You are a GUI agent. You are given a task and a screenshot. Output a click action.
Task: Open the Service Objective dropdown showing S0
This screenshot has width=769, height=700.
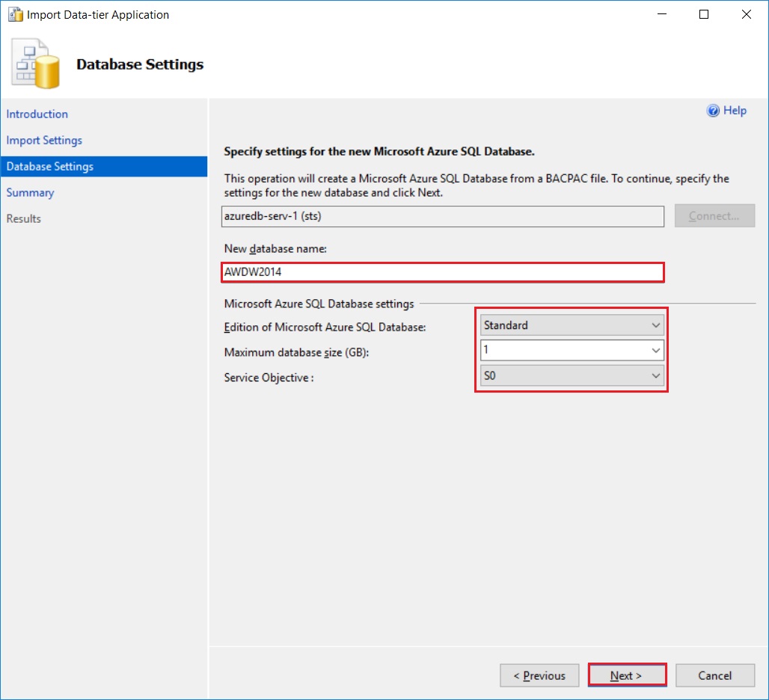(572, 375)
